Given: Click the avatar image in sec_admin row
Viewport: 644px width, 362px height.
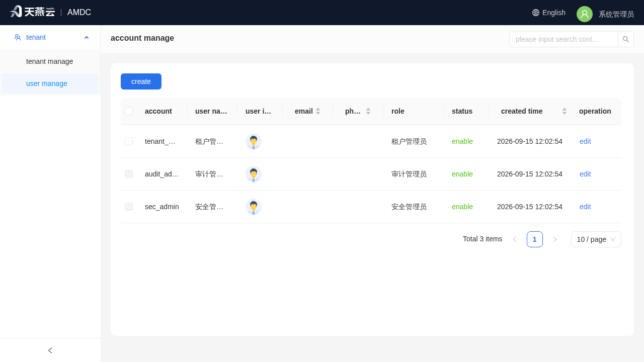Looking at the screenshot, I should (x=254, y=207).
